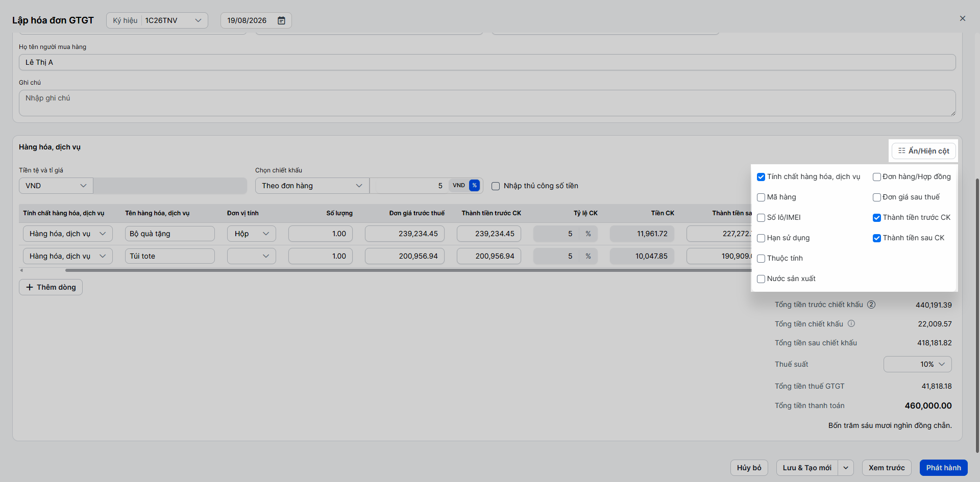Click quantity field in Bộ quà tặng row
This screenshot has height=482, width=980.
(321, 234)
